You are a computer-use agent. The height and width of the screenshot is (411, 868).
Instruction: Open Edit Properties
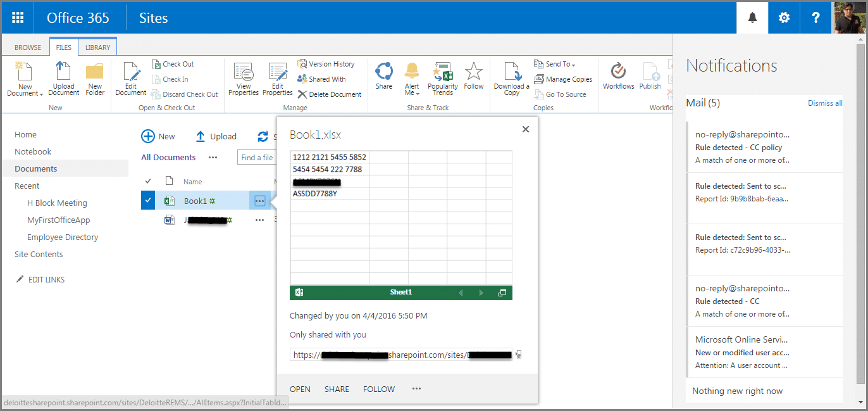coord(278,80)
